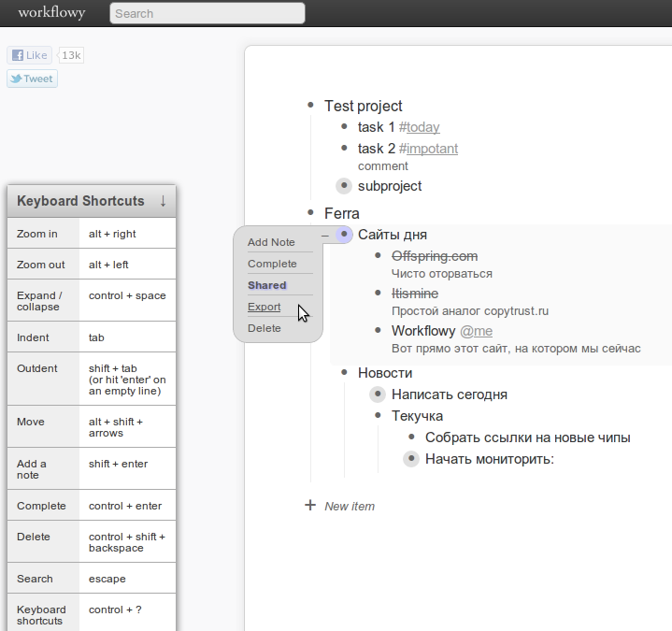
Task: Open the #today tag link
Action: 420,127
